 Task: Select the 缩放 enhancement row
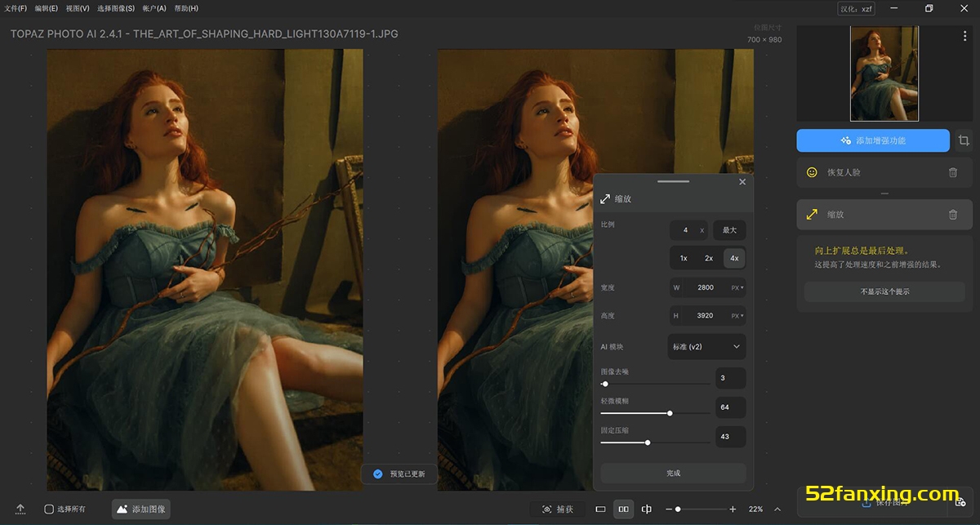tap(884, 214)
